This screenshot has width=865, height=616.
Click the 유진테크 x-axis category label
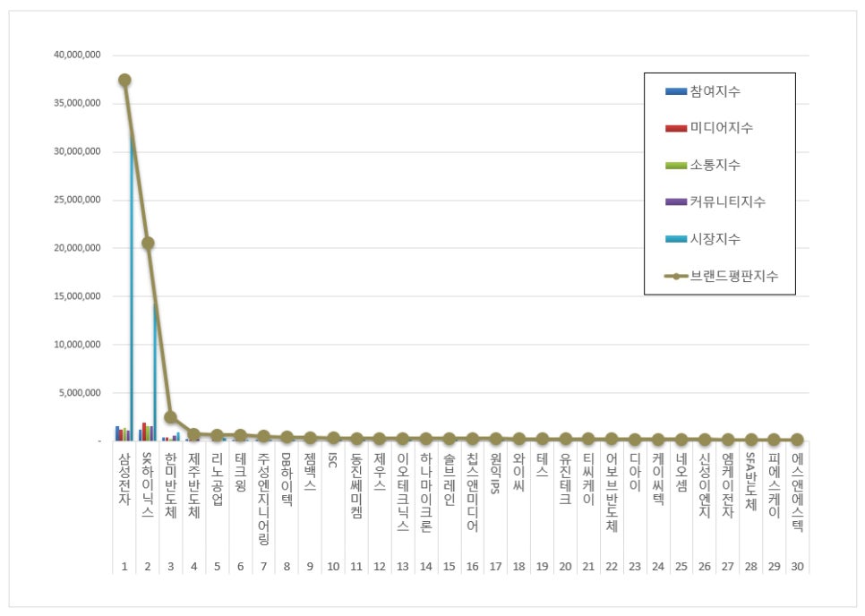click(x=565, y=479)
